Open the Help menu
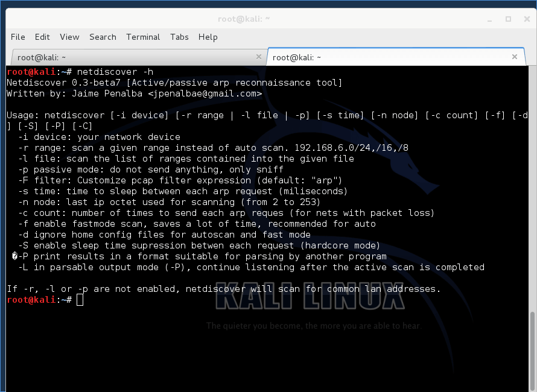This screenshot has height=392, width=537. (208, 37)
